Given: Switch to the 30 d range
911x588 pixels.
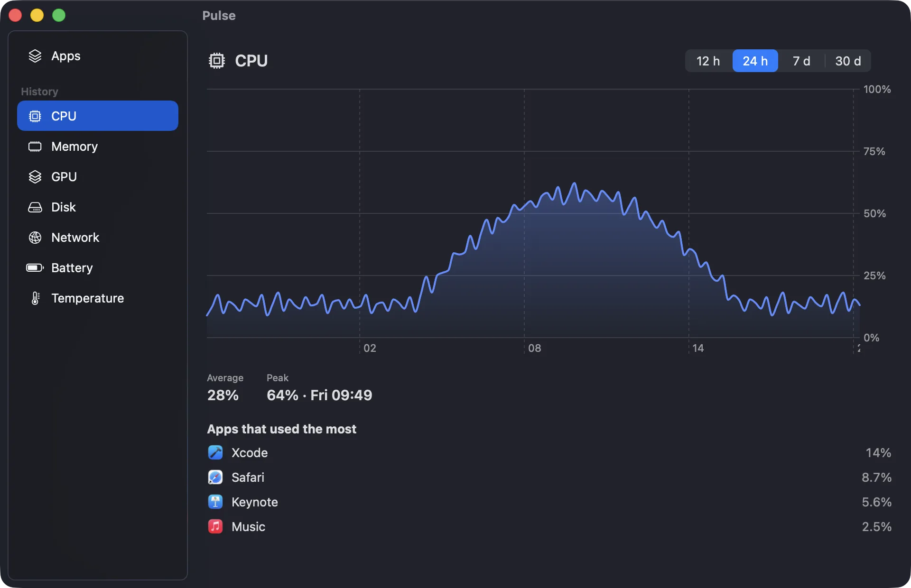Looking at the screenshot, I should pos(848,61).
